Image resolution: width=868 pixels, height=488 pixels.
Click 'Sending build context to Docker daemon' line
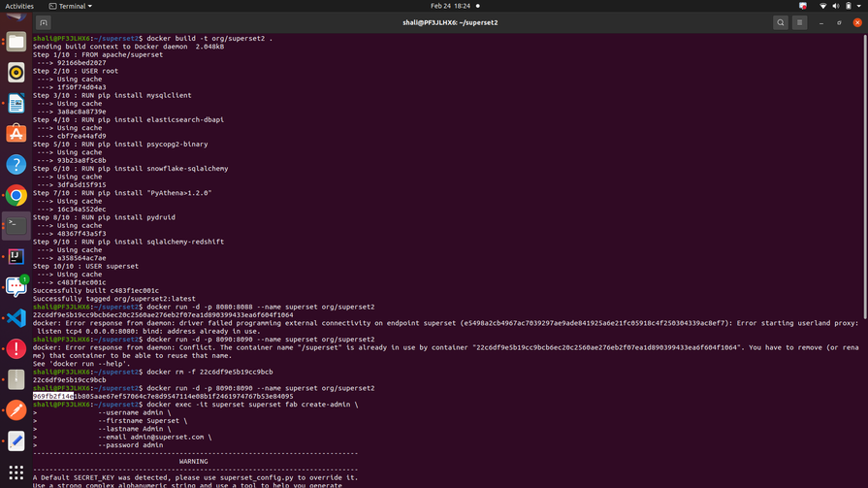128,47
